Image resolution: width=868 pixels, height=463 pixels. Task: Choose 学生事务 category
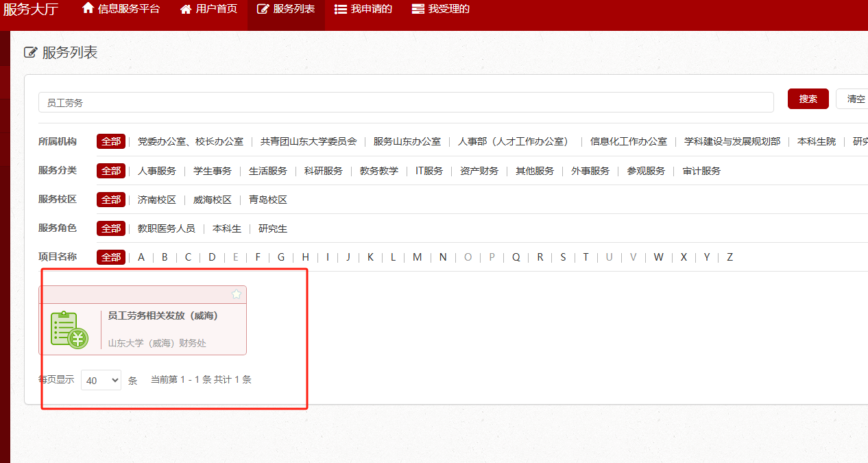(x=213, y=171)
